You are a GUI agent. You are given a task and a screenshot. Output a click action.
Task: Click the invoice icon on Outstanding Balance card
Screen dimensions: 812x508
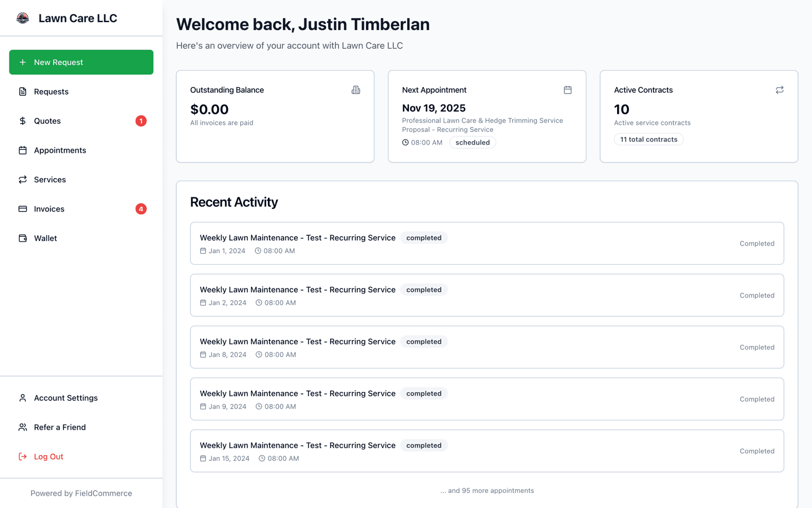point(356,90)
